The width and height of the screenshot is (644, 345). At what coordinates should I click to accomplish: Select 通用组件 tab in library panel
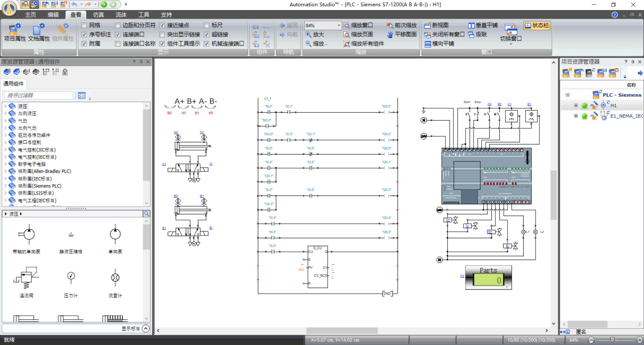[x=13, y=84]
